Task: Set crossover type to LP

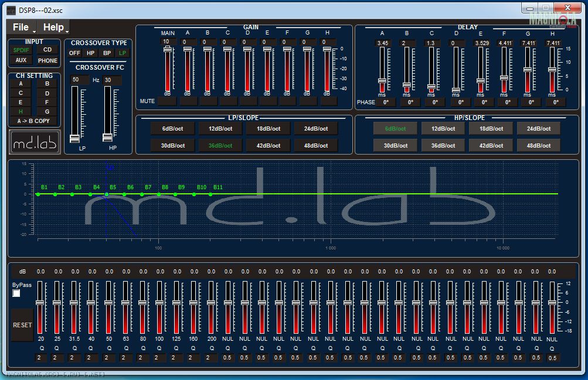Action: pos(123,53)
